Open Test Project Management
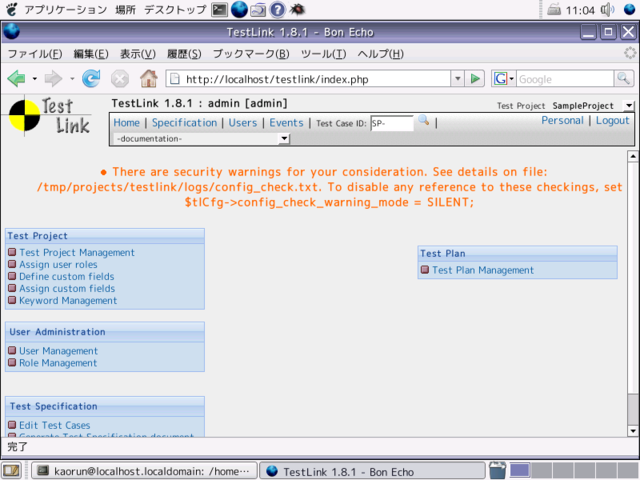The height and width of the screenshot is (480, 640). point(77,253)
